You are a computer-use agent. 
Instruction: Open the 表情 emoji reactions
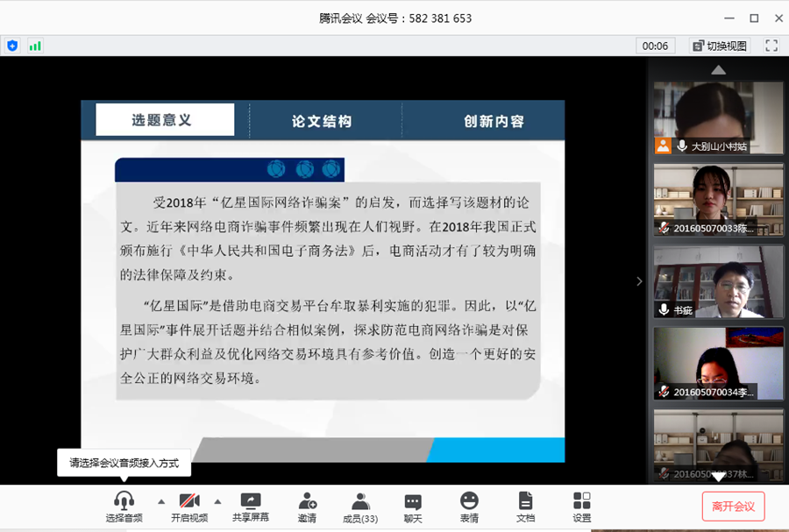(x=469, y=507)
